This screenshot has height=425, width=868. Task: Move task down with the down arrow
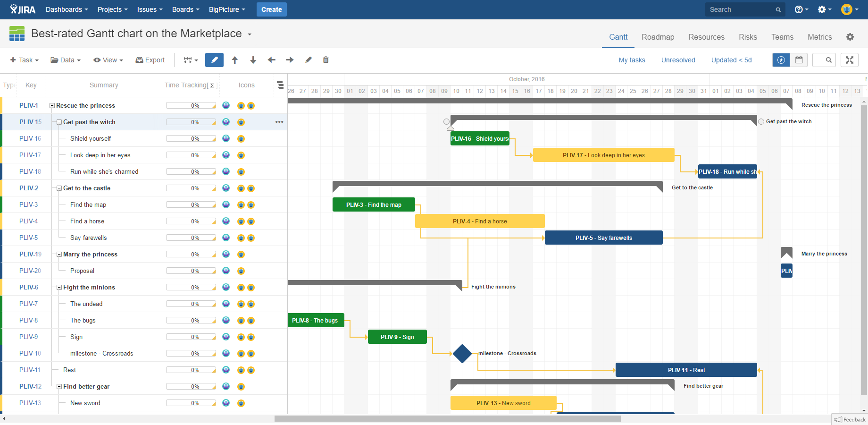[253, 60]
